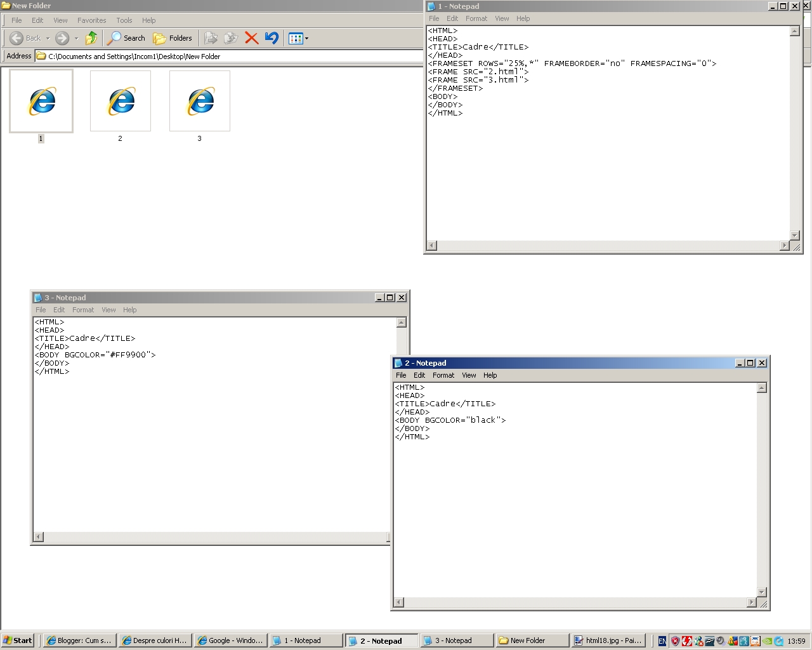Open the Views dropdown in the Explorer toolbar
The height and width of the screenshot is (650, 812).
tap(298, 38)
